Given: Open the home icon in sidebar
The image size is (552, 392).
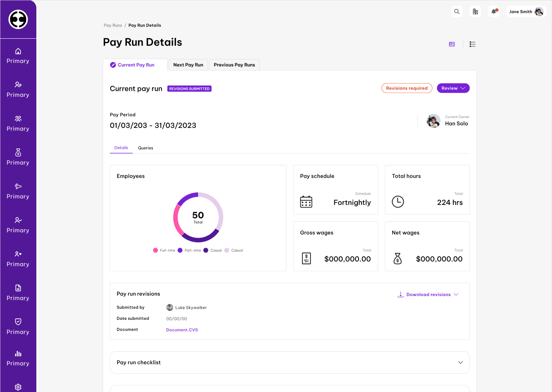Looking at the screenshot, I should tap(18, 51).
